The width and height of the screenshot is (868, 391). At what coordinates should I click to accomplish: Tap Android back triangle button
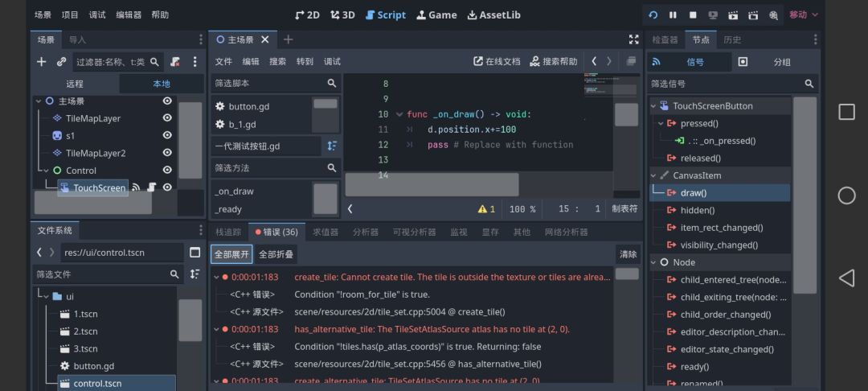[x=846, y=278]
